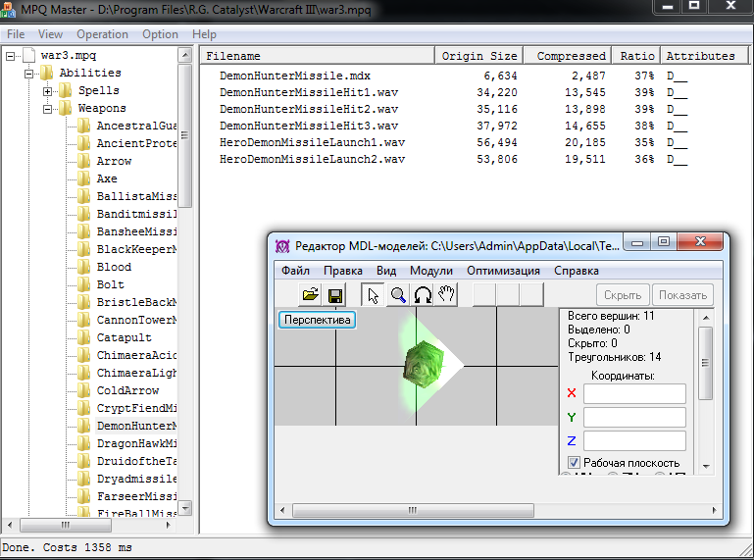Open the Help menu in MPQ Master

tap(204, 34)
